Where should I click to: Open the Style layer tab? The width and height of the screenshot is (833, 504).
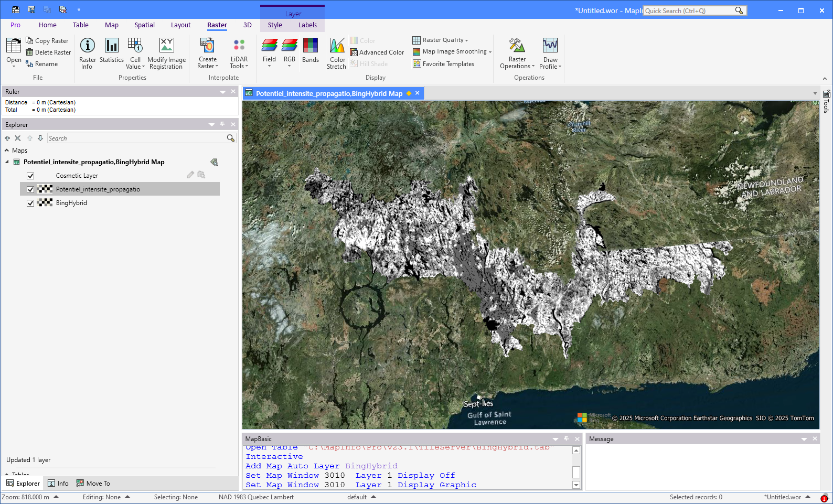[275, 25]
